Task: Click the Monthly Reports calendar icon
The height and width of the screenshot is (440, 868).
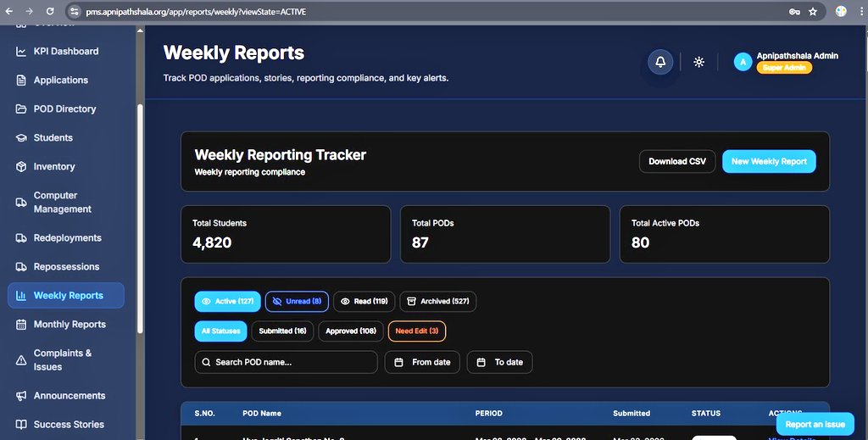Action: click(21, 325)
